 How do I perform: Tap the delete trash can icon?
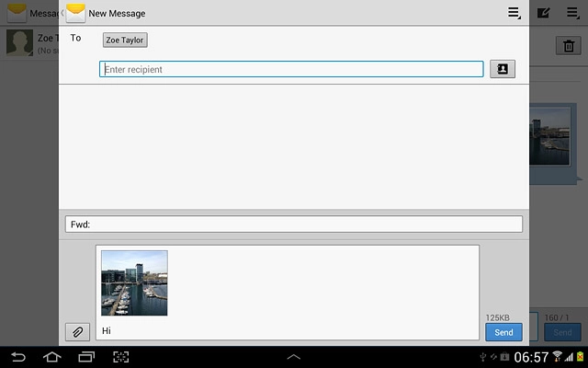[x=569, y=46]
